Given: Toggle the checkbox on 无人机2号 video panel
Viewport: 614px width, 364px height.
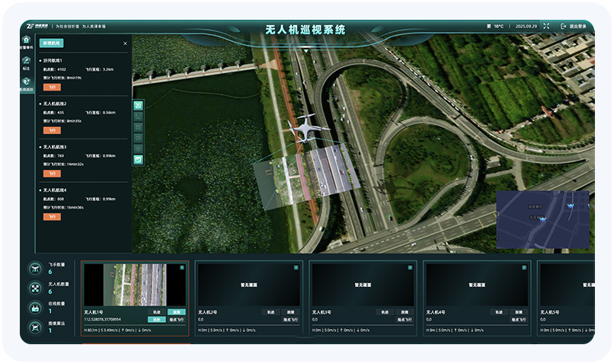Looking at the screenshot, I should 295,267.
